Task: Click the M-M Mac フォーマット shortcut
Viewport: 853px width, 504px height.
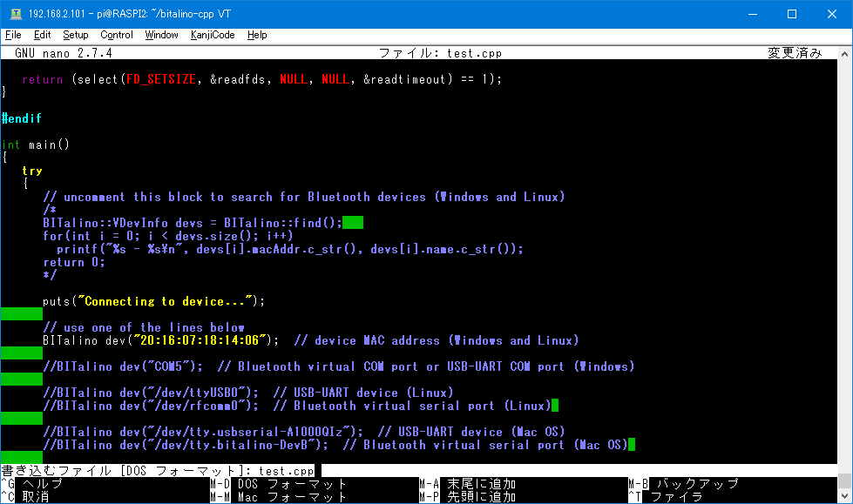Action: 279,497
